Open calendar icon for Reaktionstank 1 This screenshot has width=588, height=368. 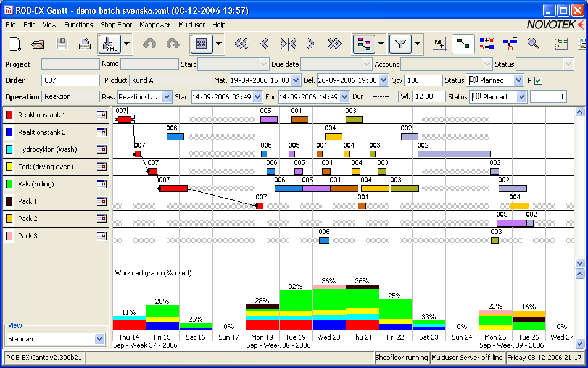pos(102,115)
